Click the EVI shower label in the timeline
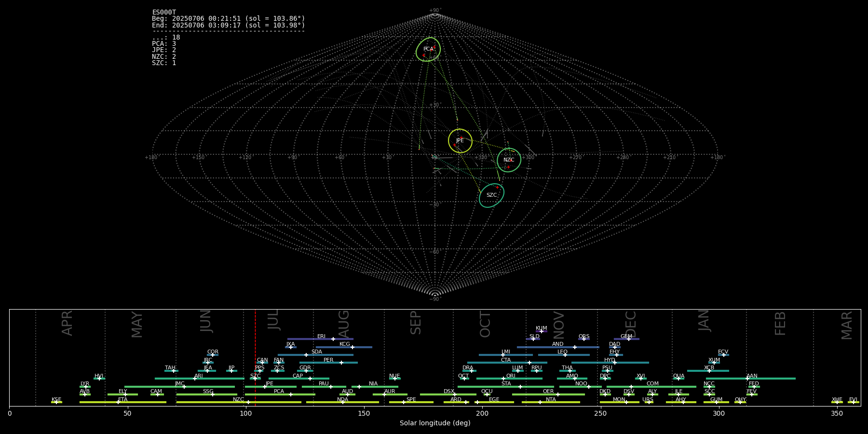Image resolution: width=868 pixels, height=434 pixels. pyautogui.click(x=853, y=399)
